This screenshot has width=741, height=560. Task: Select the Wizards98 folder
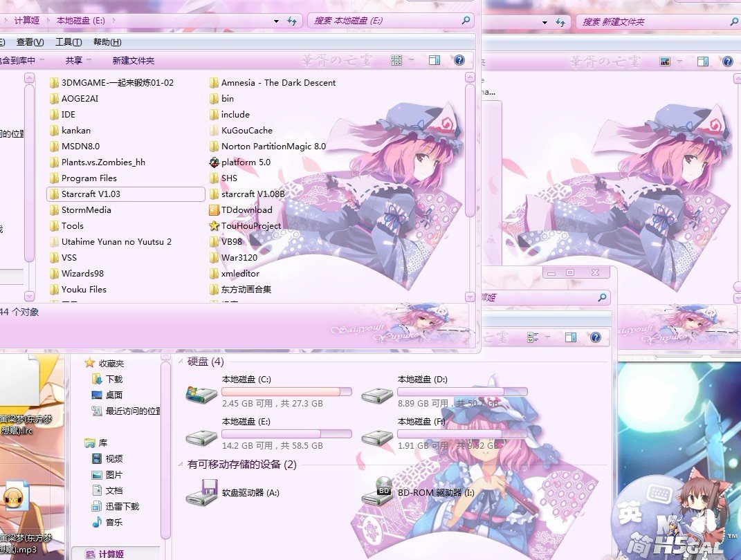tap(77, 273)
